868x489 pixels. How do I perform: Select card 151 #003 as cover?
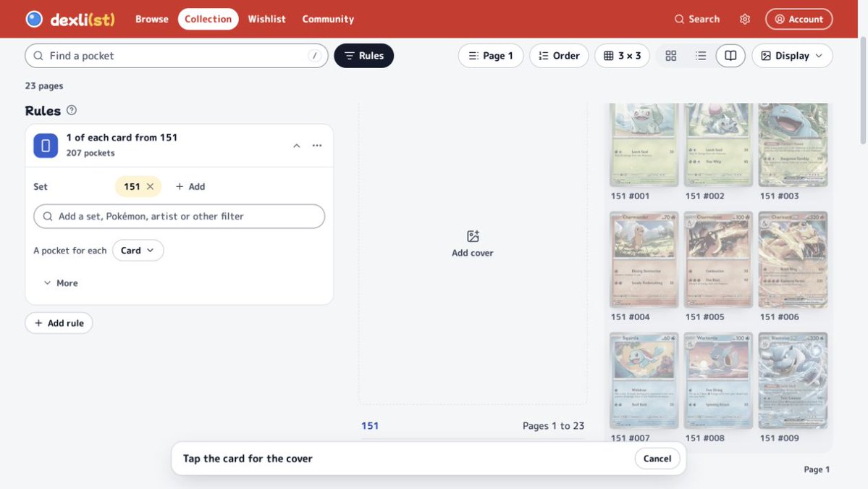pyautogui.click(x=793, y=145)
